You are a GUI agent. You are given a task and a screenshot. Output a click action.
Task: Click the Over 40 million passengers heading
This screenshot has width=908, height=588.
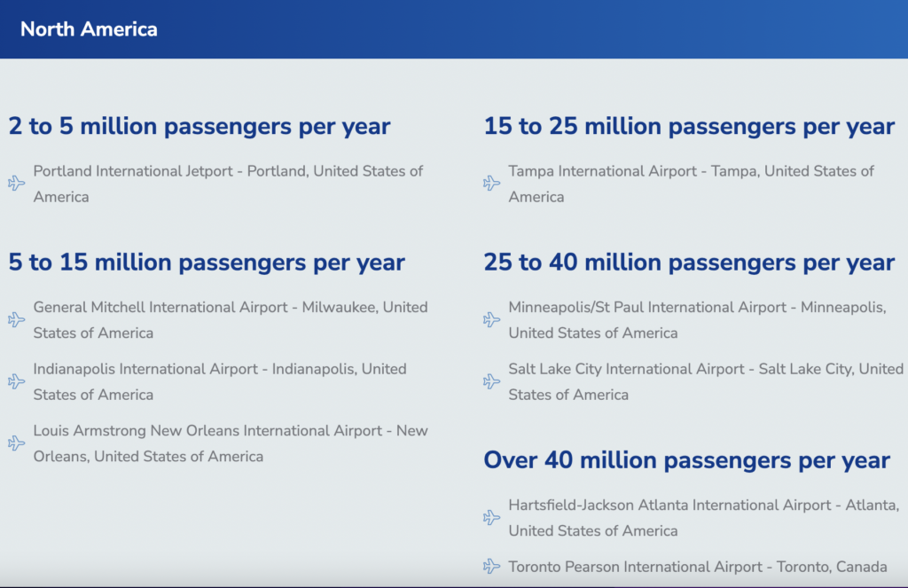click(x=687, y=460)
